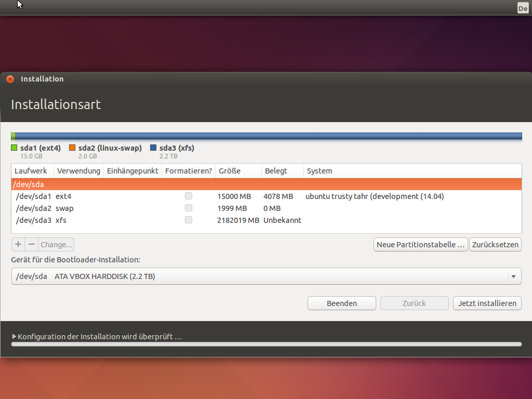Click the De keyboard layout indicator
Screen dimensions: 532x399
pos(523,8)
